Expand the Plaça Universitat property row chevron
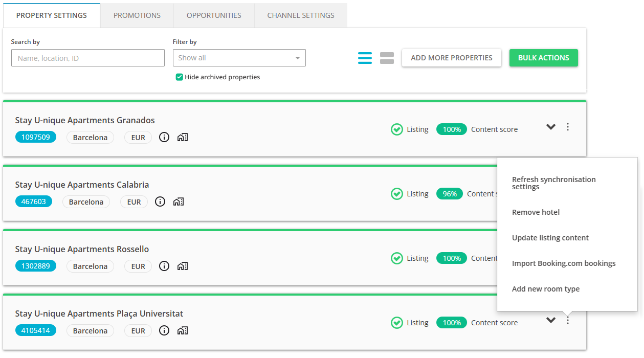 (551, 320)
